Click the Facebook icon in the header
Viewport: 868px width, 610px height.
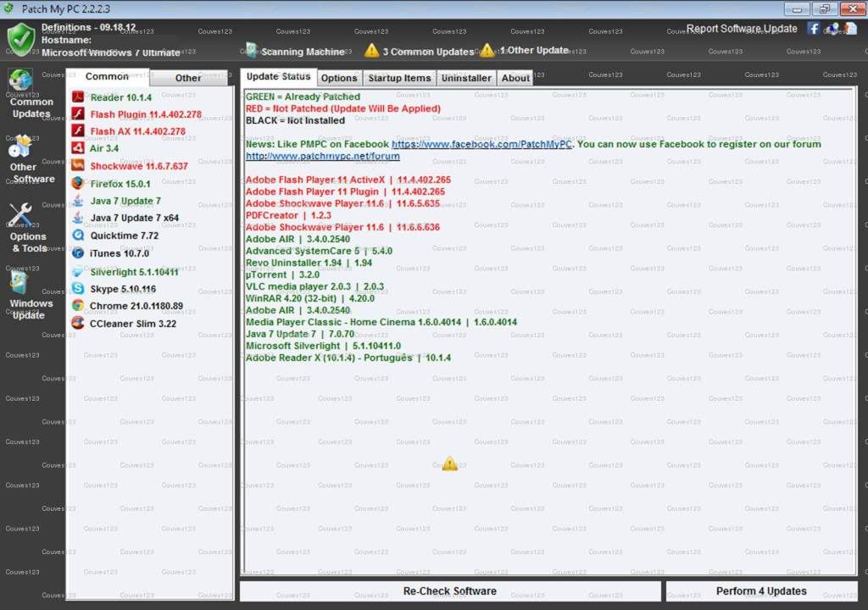[x=814, y=29]
